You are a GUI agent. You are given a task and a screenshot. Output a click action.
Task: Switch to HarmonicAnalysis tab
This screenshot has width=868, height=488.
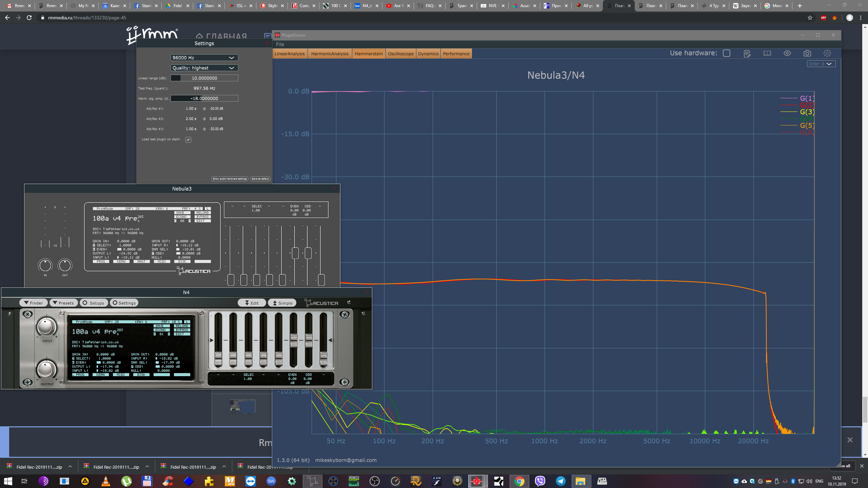(330, 54)
